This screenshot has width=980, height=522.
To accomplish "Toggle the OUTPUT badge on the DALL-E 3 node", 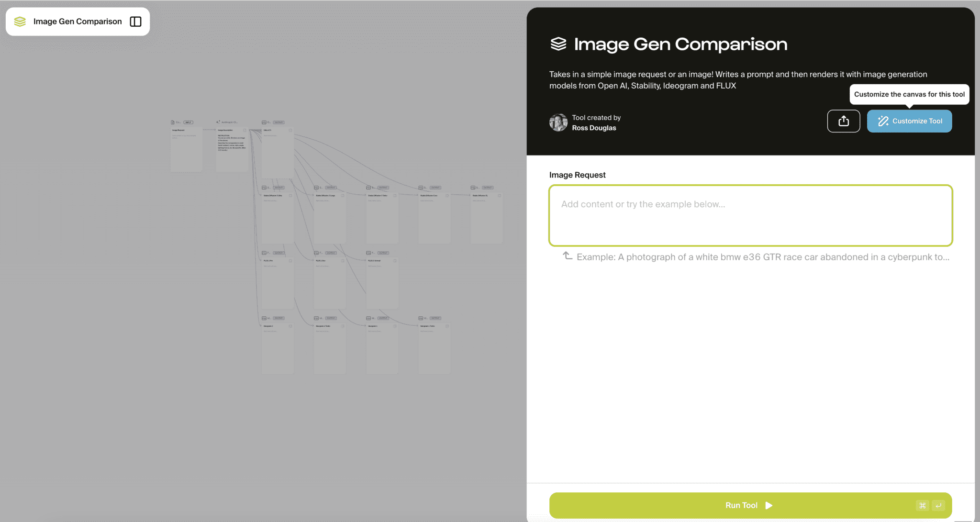I will [278, 122].
